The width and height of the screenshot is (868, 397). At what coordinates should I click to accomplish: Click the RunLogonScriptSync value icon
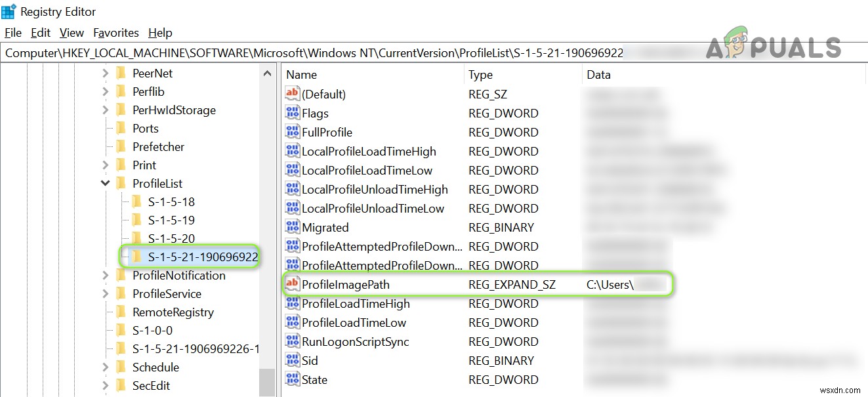pyautogui.click(x=292, y=342)
